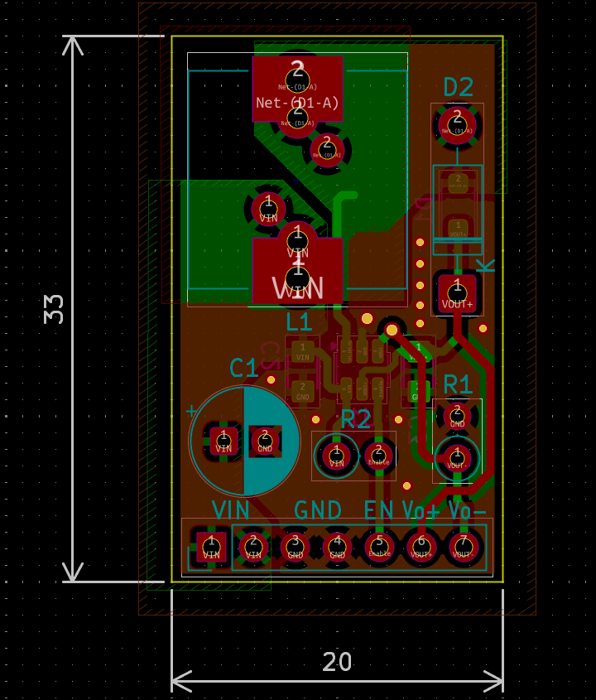
Task: Click capacitor C1 pad 2 GND
Action: pyautogui.click(x=265, y=441)
